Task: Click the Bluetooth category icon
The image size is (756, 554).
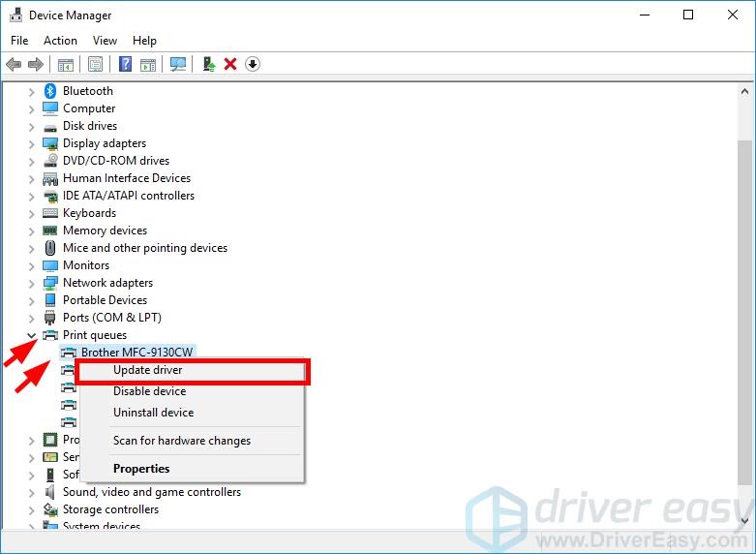Action: 50,91
